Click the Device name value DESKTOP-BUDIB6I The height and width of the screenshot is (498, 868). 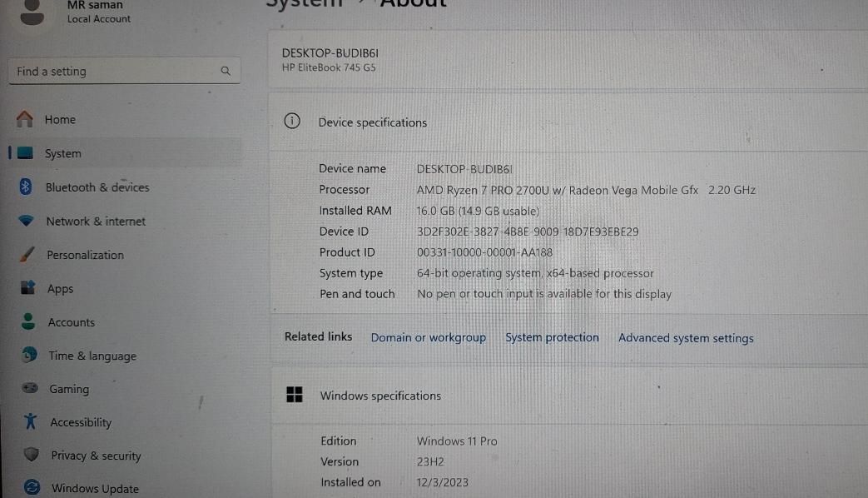(x=464, y=169)
